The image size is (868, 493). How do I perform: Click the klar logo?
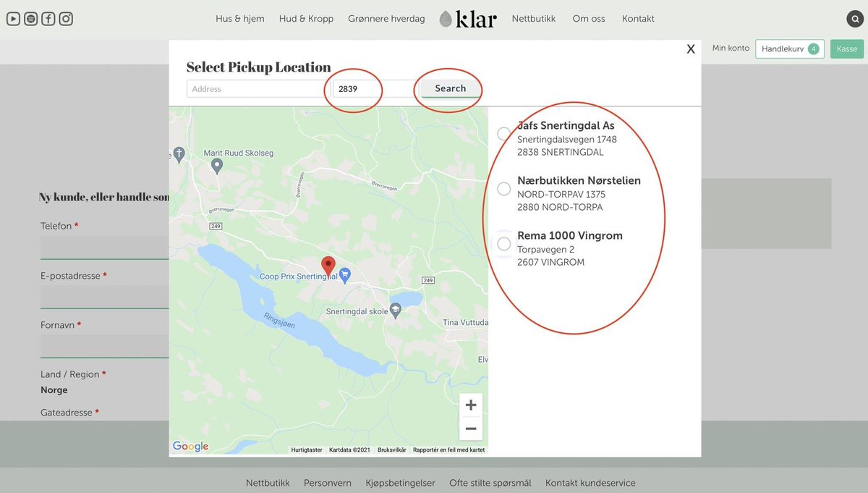click(x=468, y=19)
